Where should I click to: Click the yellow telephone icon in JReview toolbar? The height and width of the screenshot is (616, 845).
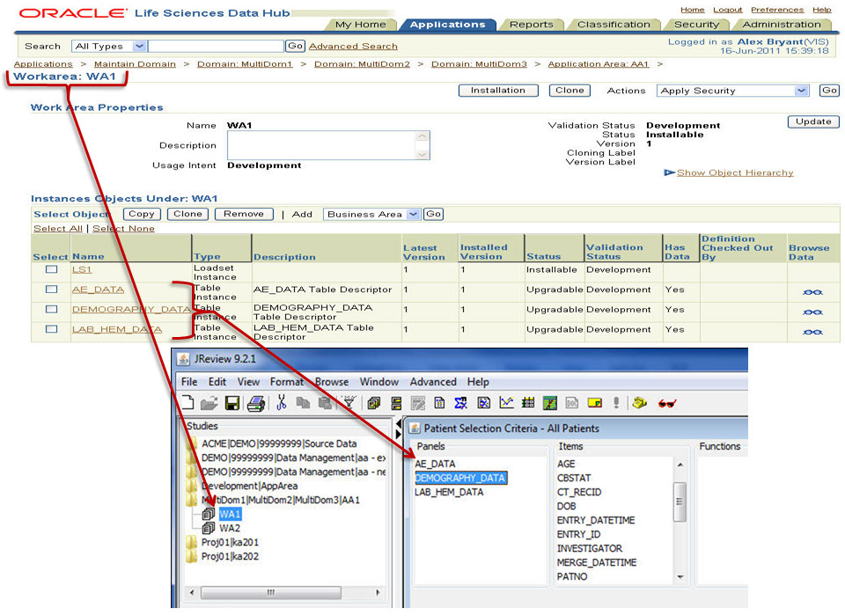click(x=640, y=402)
